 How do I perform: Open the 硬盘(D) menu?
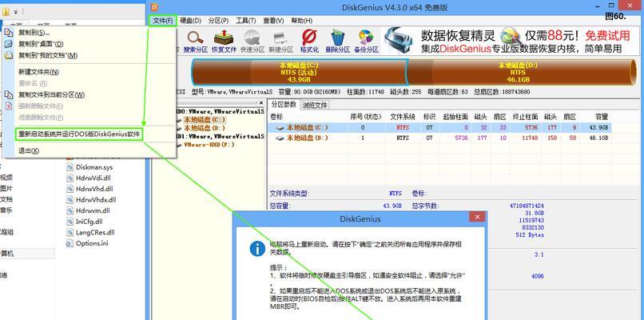(191, 21)
